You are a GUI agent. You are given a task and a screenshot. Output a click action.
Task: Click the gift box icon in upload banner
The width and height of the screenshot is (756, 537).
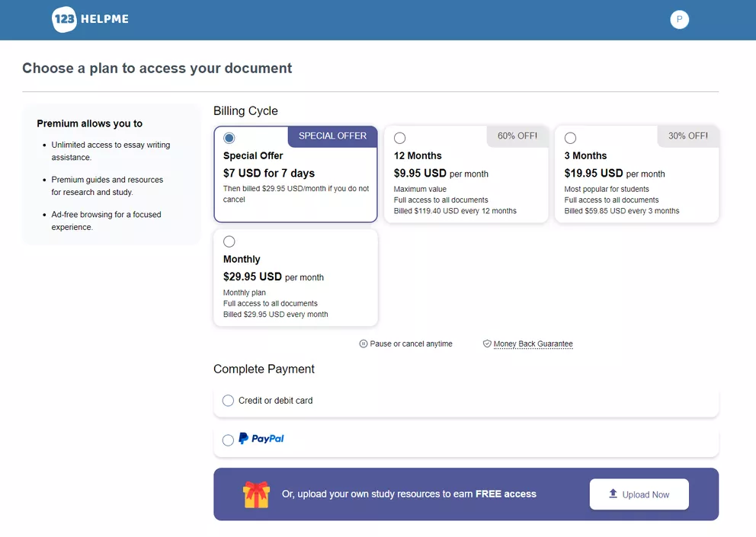point(256,494)
